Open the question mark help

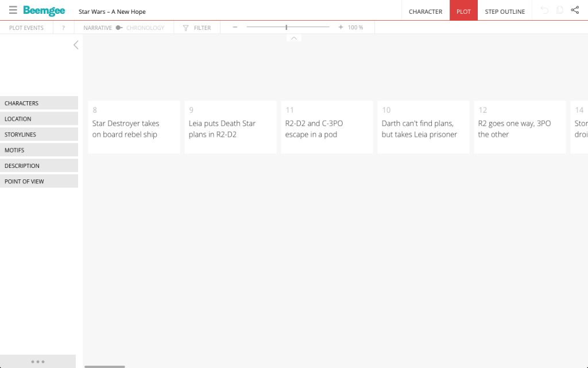point(63,28)
